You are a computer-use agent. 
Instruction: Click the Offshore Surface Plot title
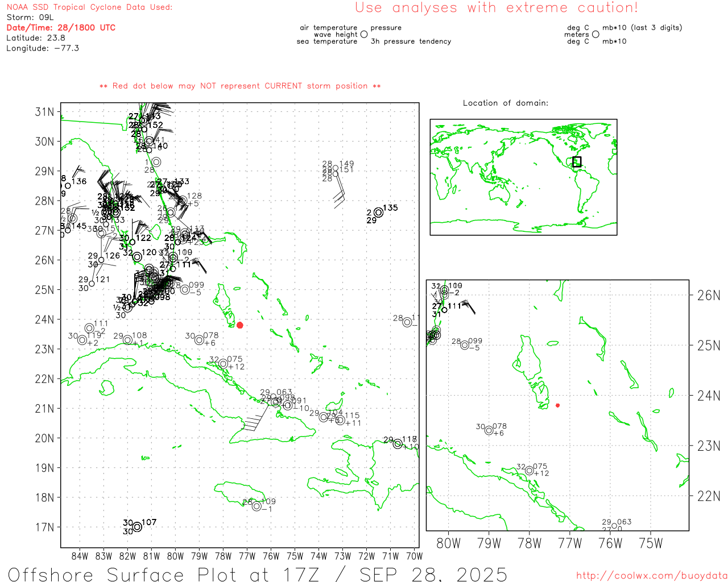tap(257, 574)
